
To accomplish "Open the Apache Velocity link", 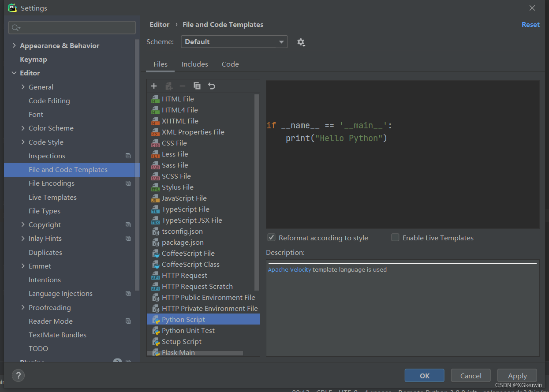I will pyautogui.click(x=289, y=269).
